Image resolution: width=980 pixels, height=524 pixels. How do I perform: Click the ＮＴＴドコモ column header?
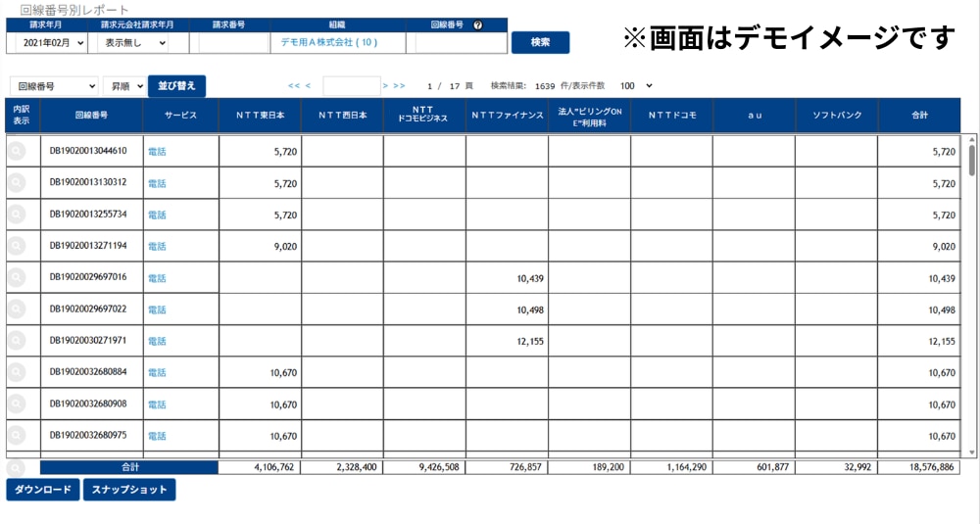672,115
